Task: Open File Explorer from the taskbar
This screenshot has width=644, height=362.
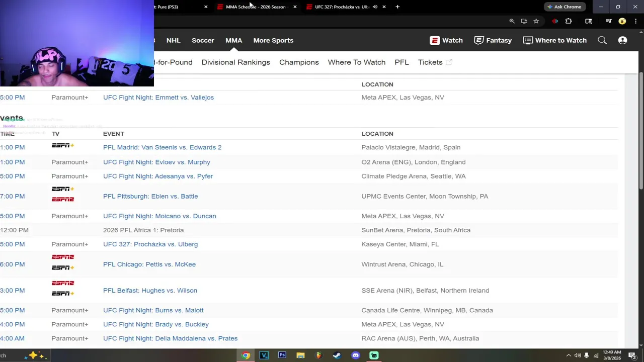Action: (x=300, y=355)
